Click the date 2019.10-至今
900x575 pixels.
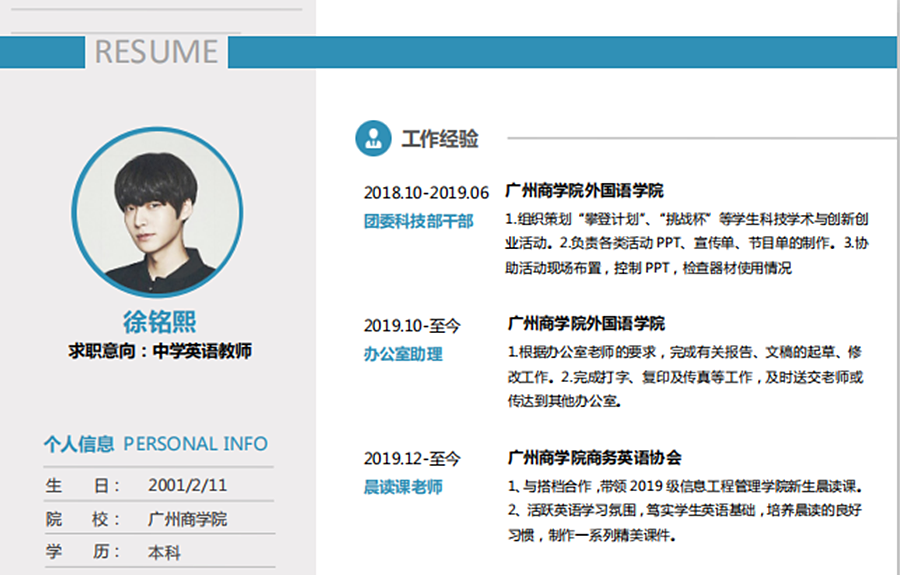click(412, 325)
